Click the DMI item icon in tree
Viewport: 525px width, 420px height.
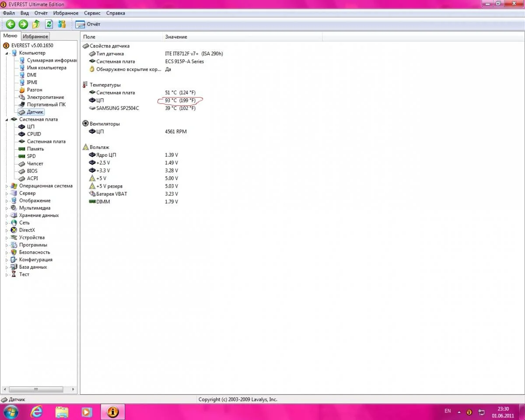[x=22, y=75]
